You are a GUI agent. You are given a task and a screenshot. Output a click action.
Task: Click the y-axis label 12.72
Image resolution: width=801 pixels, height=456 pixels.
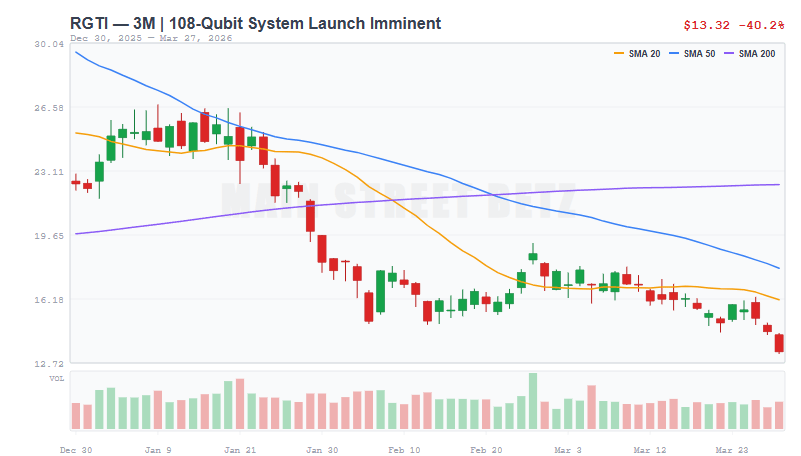pyautogui.click(x=49, y=364)
